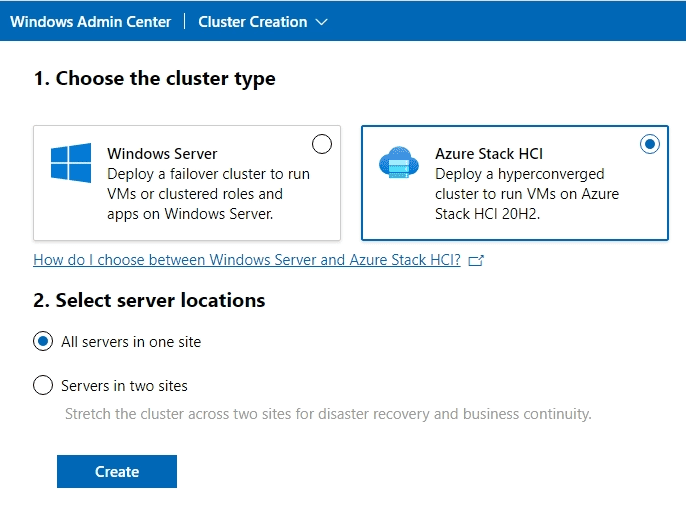Select the Windows Server radio button
The width and height of the screenshot is (686, 513).
pyautogui.click(x=322, y=144)
